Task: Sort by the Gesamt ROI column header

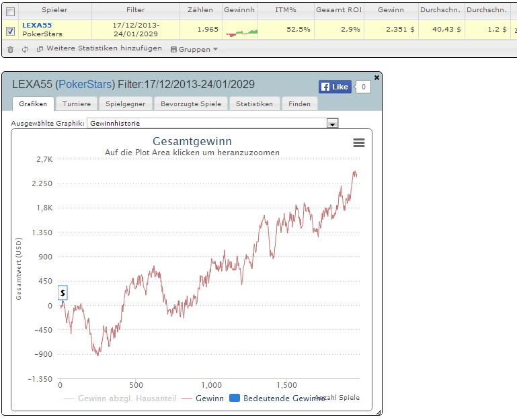Action: 339,10
